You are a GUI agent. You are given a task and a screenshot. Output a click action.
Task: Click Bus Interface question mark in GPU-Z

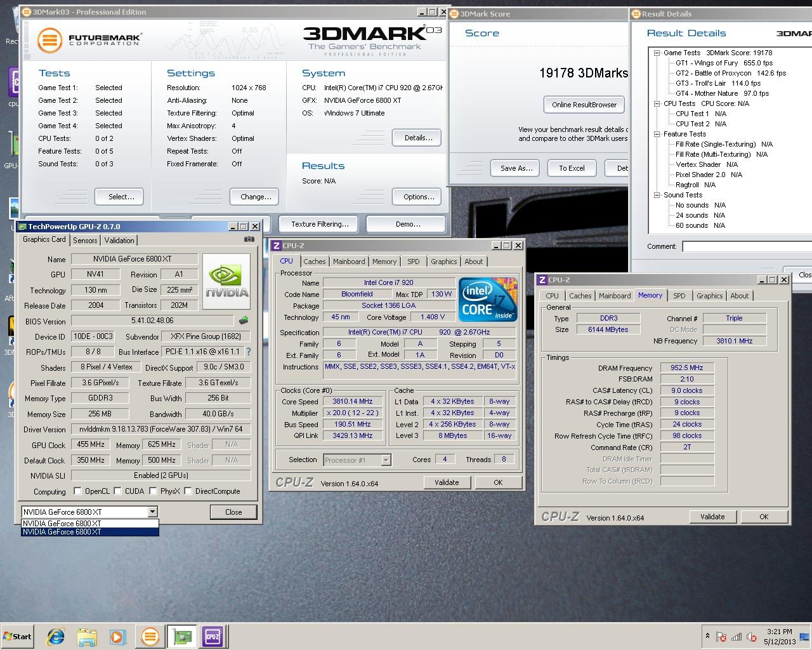tap(249, 352)
